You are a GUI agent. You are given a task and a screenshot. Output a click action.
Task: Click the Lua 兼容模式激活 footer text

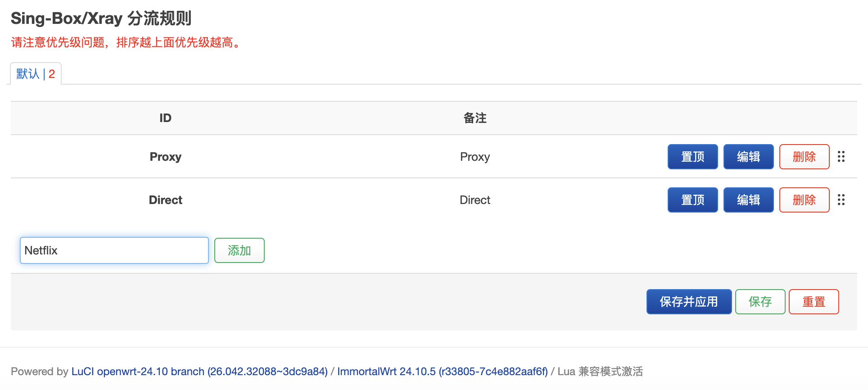(600, 372)
